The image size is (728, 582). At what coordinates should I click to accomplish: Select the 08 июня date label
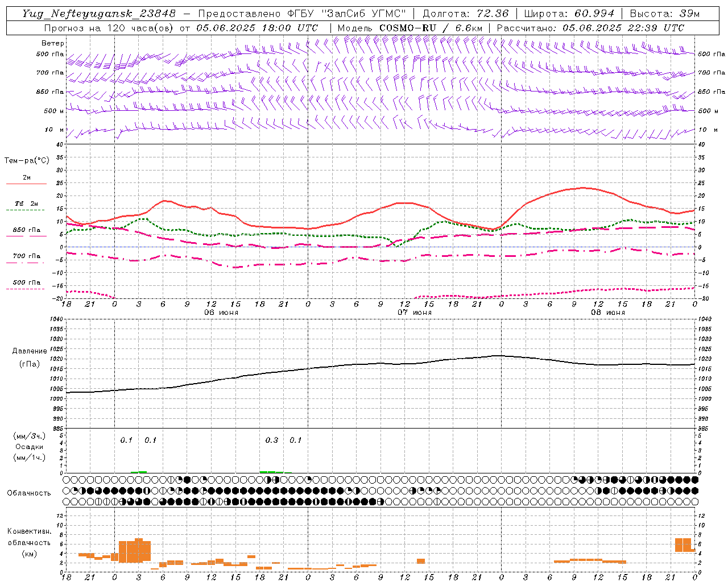click(607, 313)
